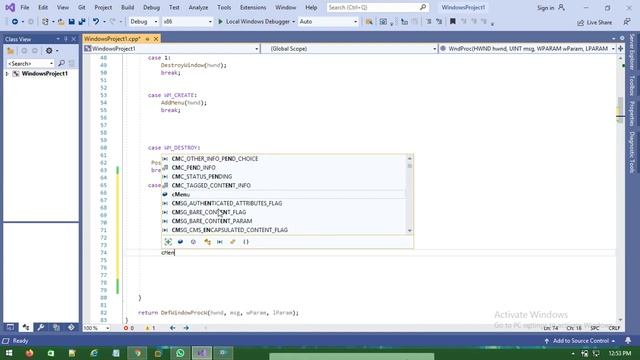
Task: Click the split editor plus icon
Action: 620,49
